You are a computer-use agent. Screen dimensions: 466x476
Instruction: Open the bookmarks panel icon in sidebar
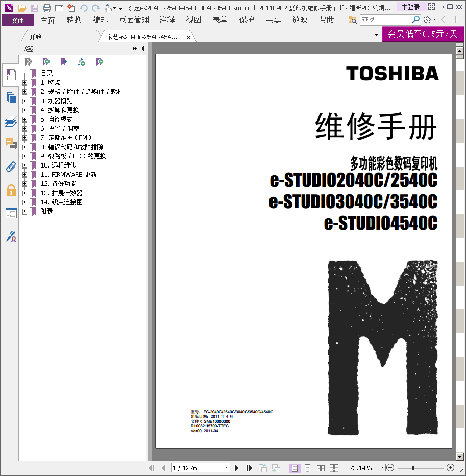coord(11,75)
